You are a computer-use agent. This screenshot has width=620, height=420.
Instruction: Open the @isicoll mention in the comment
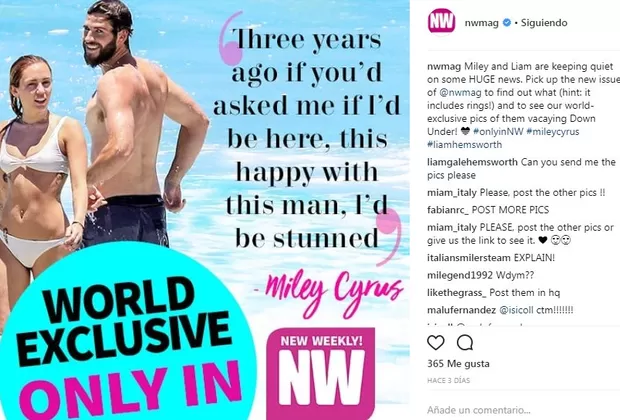pyautogui.click(x=516, y=310)
